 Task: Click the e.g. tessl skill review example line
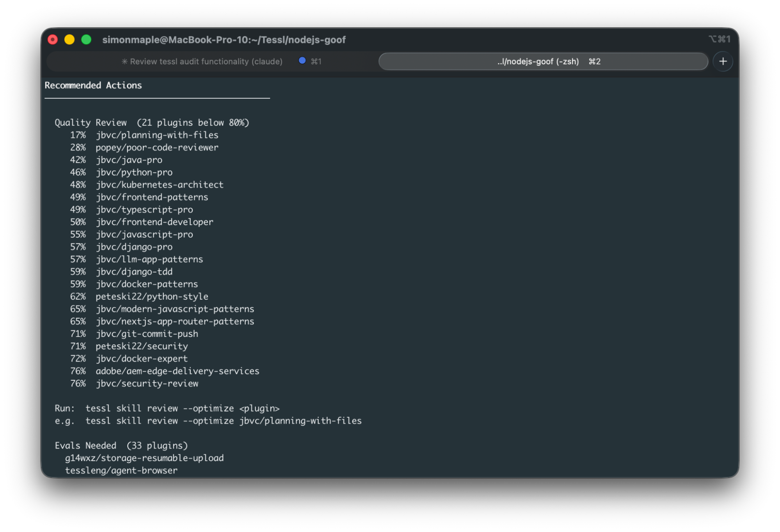(208, 421)
